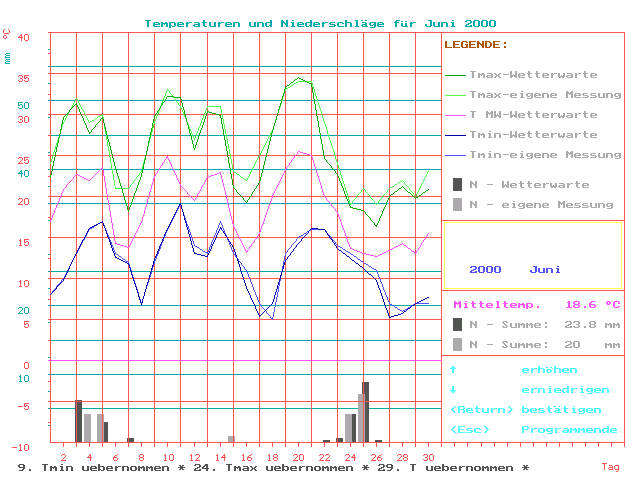The width and height of the screenshot is (640, 480).
Task: Select the T MW-Wetterwarte legend entry
Action: point(532,115)
